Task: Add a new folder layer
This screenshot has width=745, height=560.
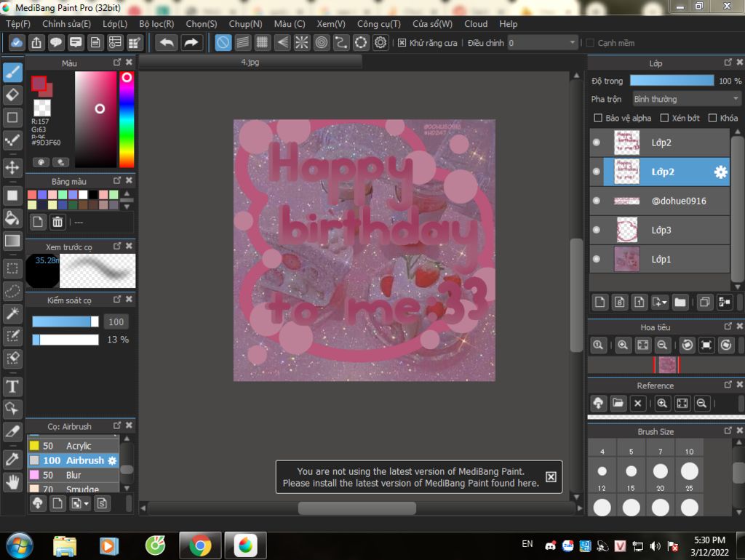Action: [x=680, y=302]
